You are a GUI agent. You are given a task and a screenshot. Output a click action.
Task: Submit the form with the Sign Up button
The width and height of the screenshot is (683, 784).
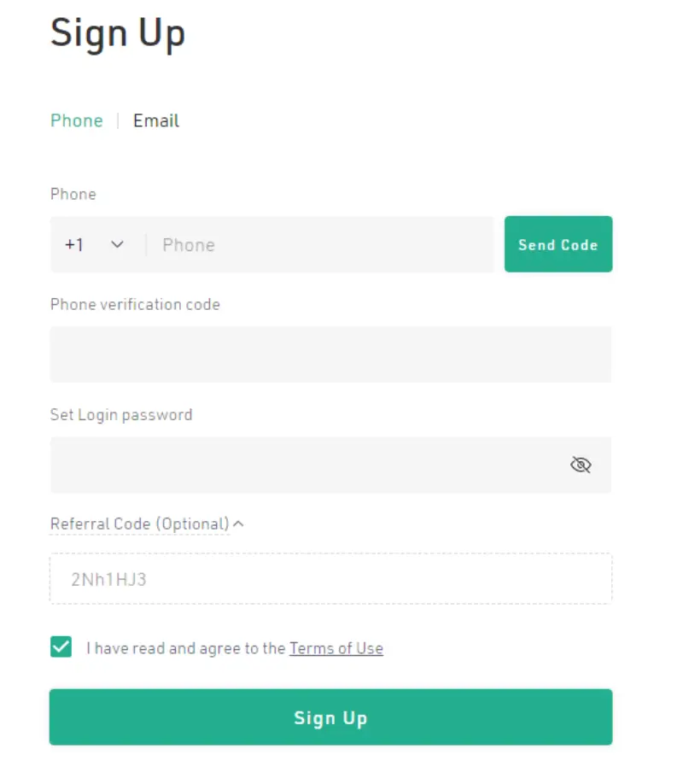pos(330,717)
